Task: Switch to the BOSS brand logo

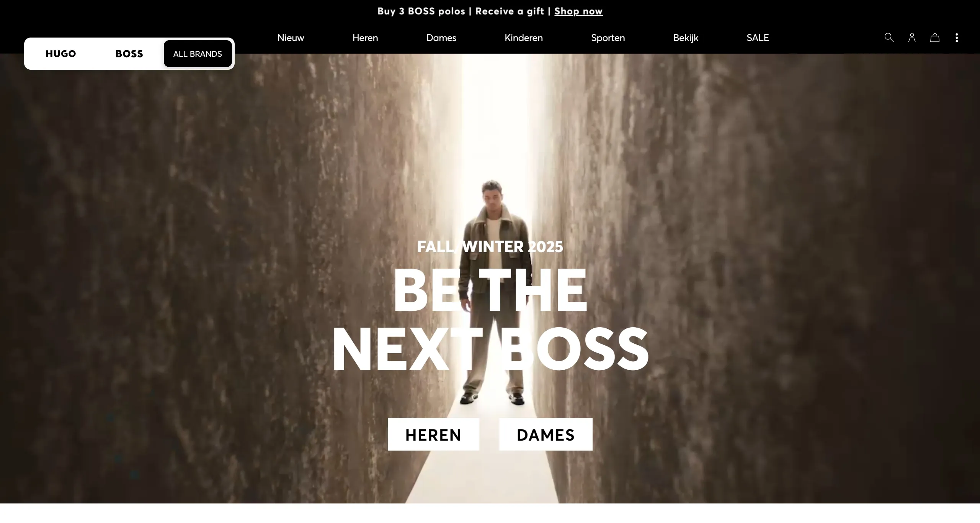Action: pyautogui.click(x=129, y=54)
